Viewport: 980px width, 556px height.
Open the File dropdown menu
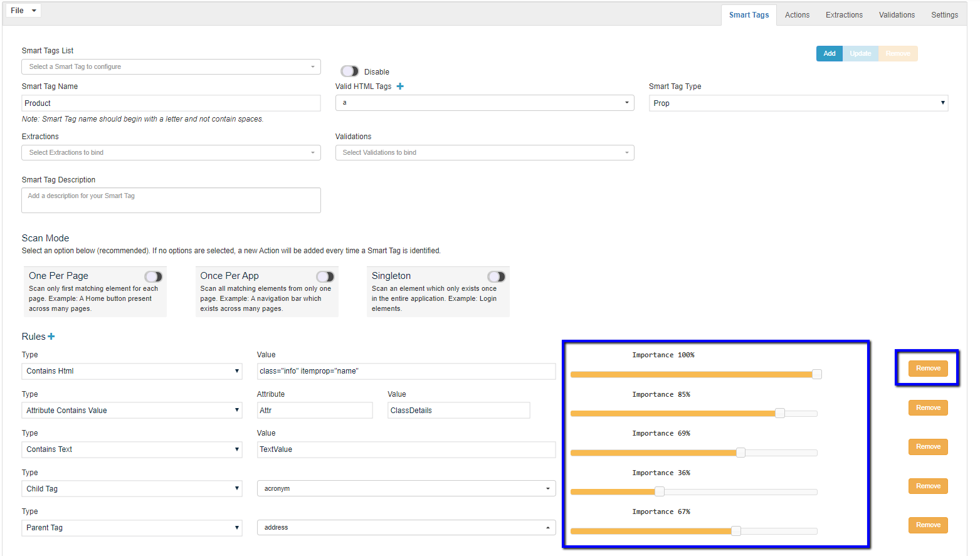click(x=23, y=11)
